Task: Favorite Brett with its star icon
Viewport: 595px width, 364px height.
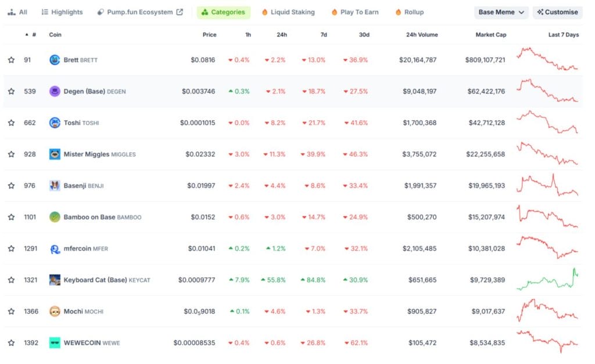Action: click(12, 60)
